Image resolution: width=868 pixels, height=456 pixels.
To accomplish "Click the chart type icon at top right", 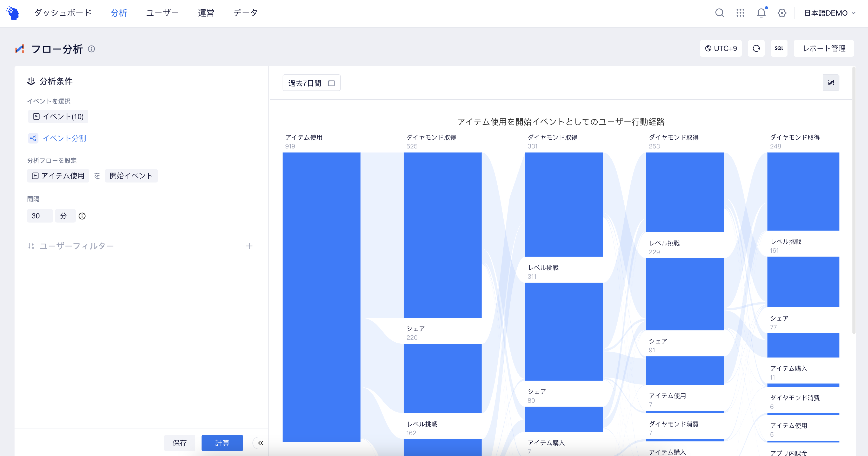I will point(831,83).
